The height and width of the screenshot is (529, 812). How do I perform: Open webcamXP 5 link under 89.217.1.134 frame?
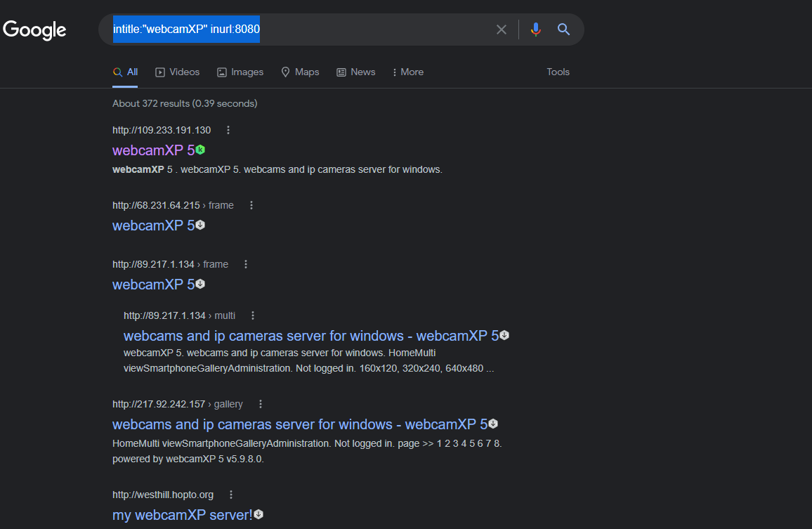pos(153,285)
